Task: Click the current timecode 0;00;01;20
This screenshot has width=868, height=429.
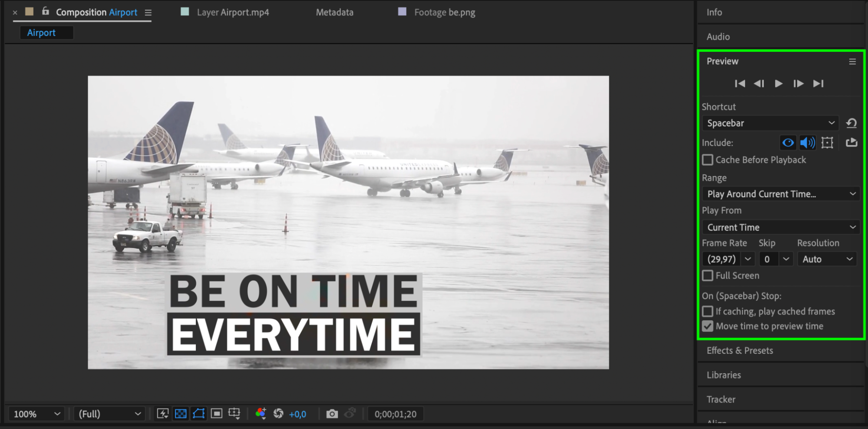Action: [395, 414]
